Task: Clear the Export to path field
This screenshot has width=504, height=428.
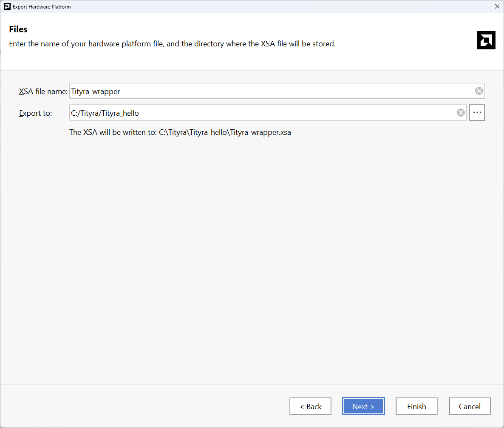Action: [x=461, y=113]
